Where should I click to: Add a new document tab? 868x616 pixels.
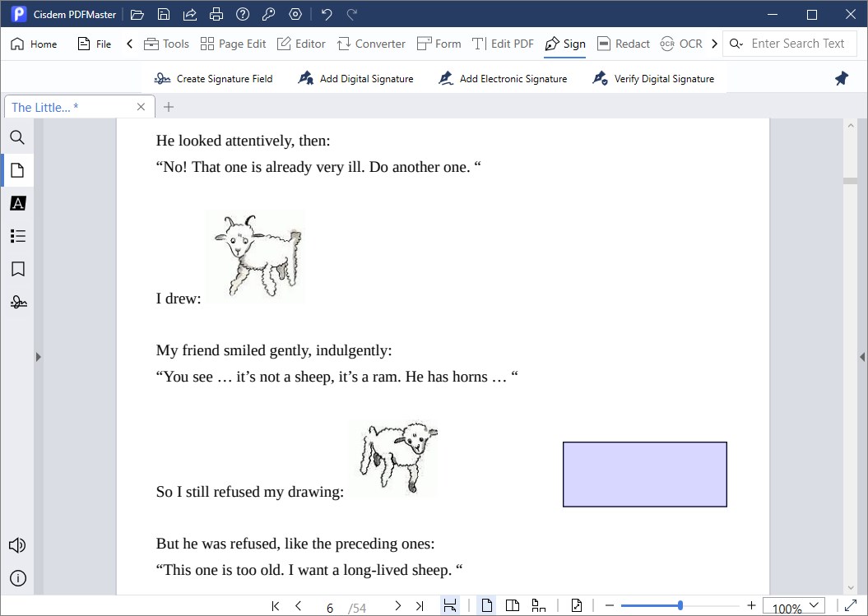pyautogui.click(x=169, y=107)
